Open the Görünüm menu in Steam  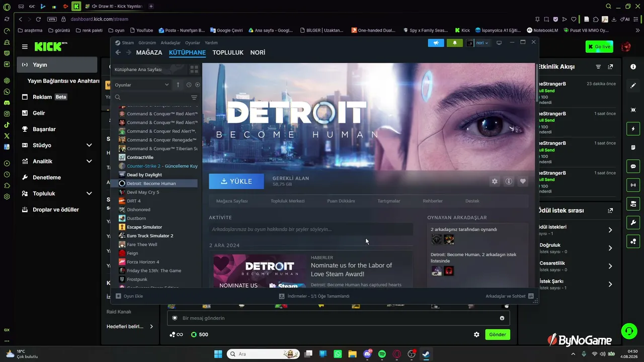pyautogui.click(x=147, y=43)
